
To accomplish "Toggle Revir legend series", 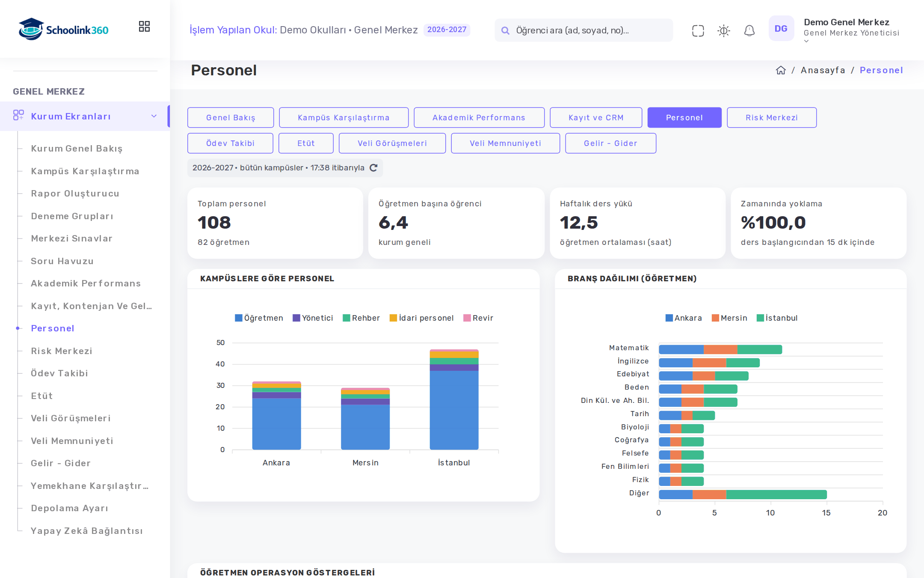I will (x=478, y=318).
